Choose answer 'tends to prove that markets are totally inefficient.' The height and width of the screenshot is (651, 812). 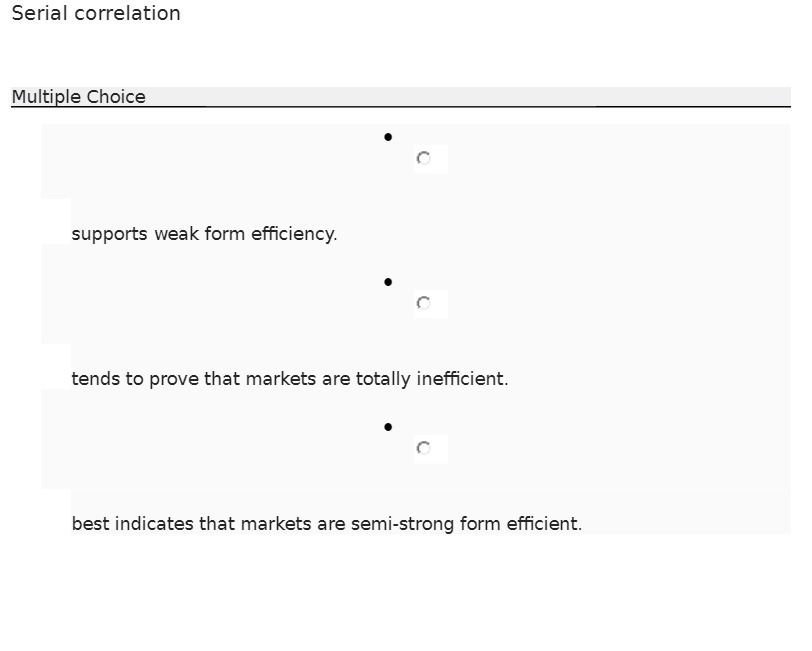(x=290, y=378)
